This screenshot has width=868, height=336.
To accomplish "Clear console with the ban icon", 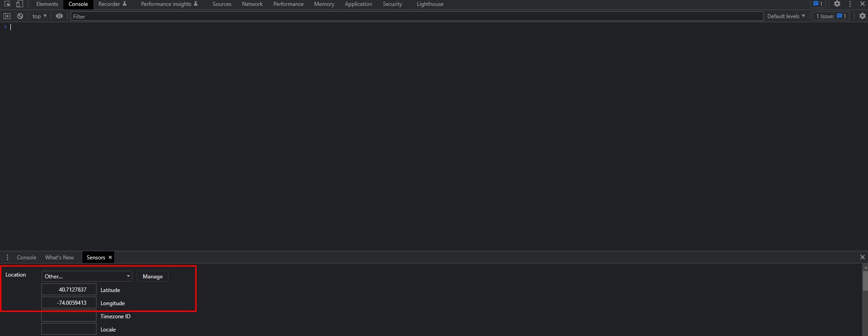I will click(x=20, y=16).
